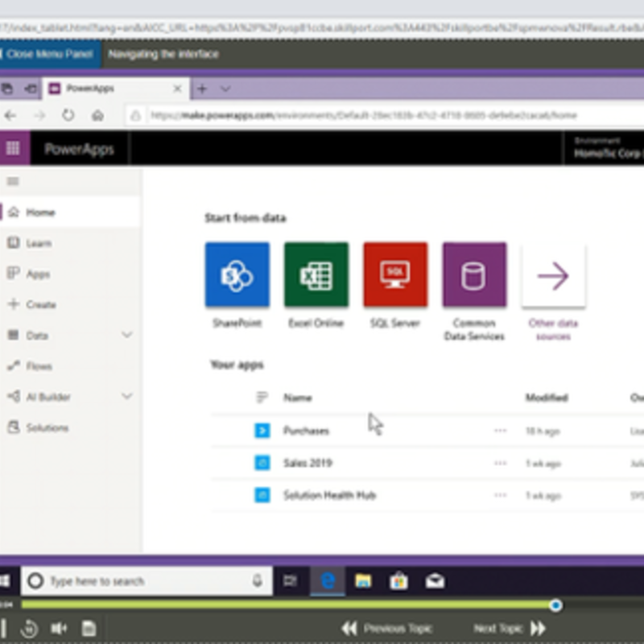Click the Environment selector in header

(x=605, y=148)
